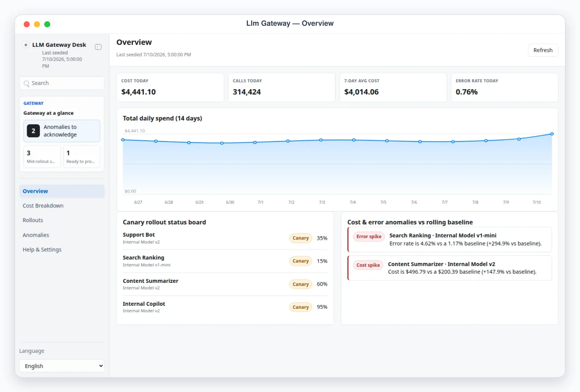Screen dimensions: 580x392
Task: Select the Ready to promote tile
Action: [x=82, y=157]
